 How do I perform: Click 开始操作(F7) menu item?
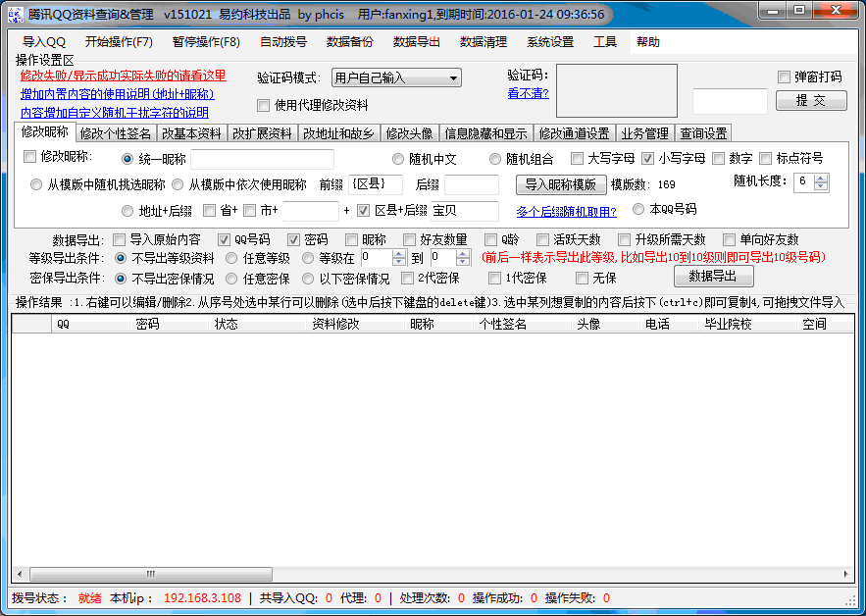tap(119, 42)
